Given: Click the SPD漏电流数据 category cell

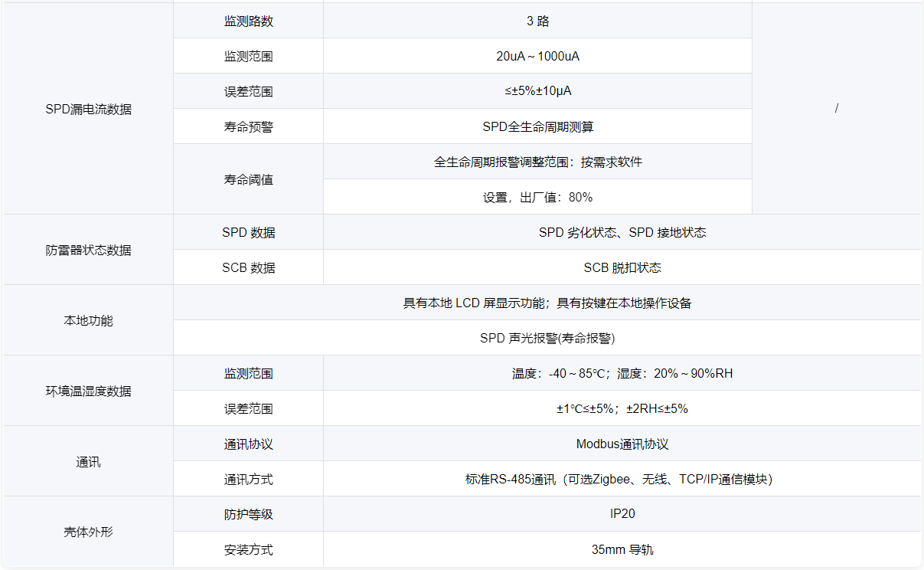Looking at the screenshot, I should pos(88,109).
